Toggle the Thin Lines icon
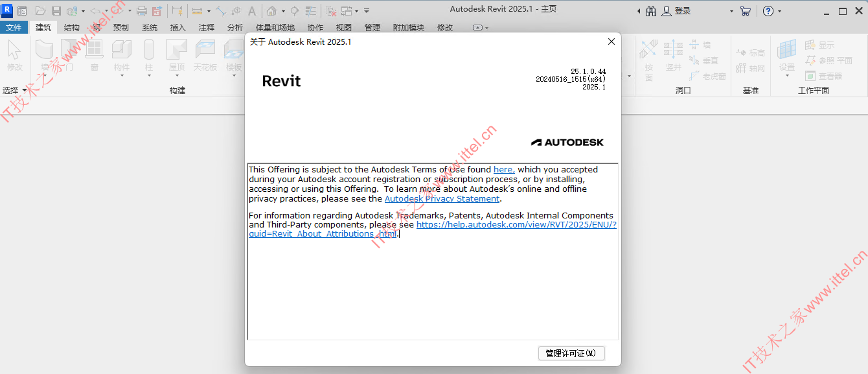 (311, 11)
